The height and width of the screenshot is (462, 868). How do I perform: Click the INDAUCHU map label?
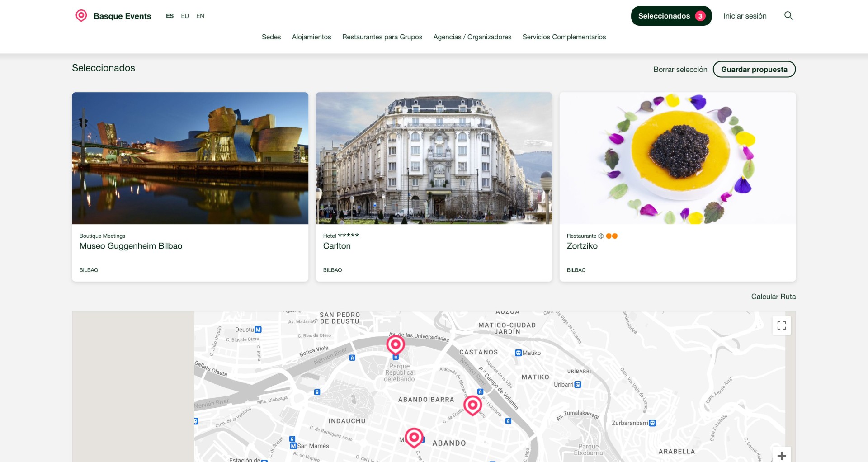click(x=347, y=421)
